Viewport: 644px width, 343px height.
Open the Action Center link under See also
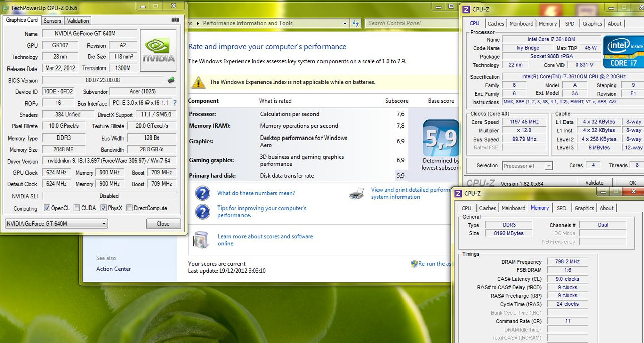113,269
